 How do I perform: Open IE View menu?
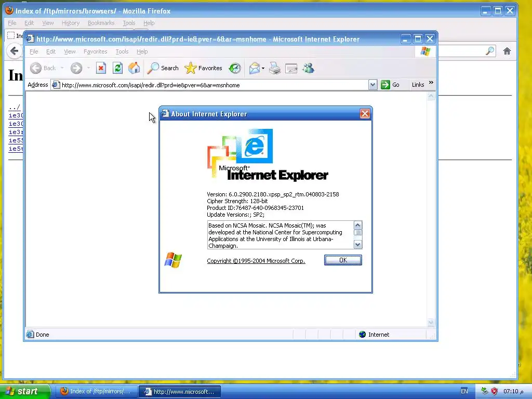70,51
